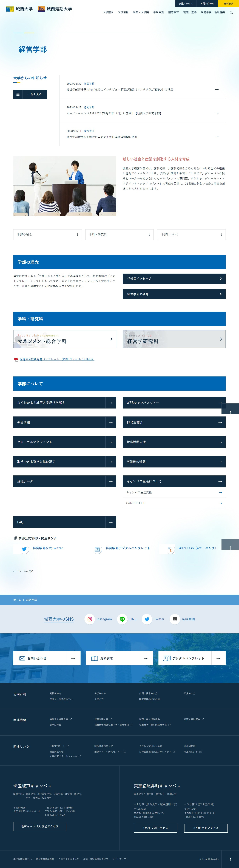
Task: Open the 大学案内 menu
Action: click(108, 12)
